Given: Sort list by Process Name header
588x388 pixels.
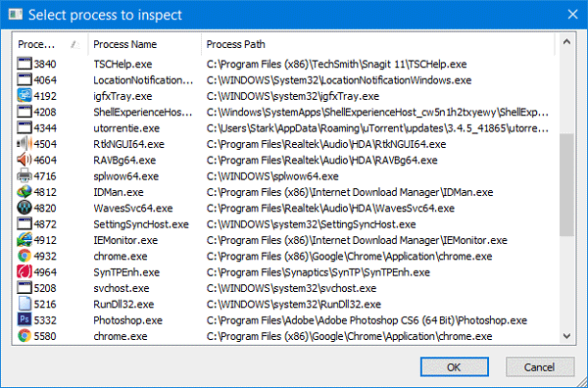Looking at the screenshot, I should [x=144, y=44].
